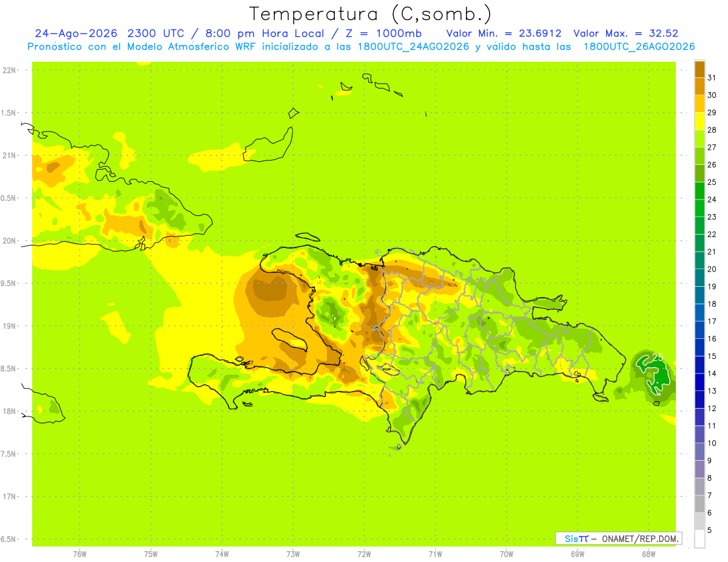Click the '25' contour label near 68W
The height and width of the screenshot is (562, 728).
coord(658,358)
